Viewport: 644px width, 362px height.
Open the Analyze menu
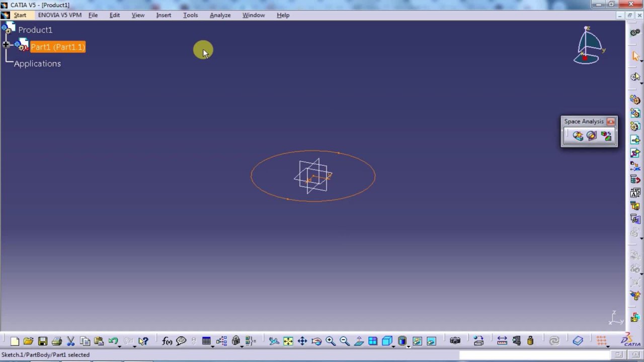coord(220,15)
